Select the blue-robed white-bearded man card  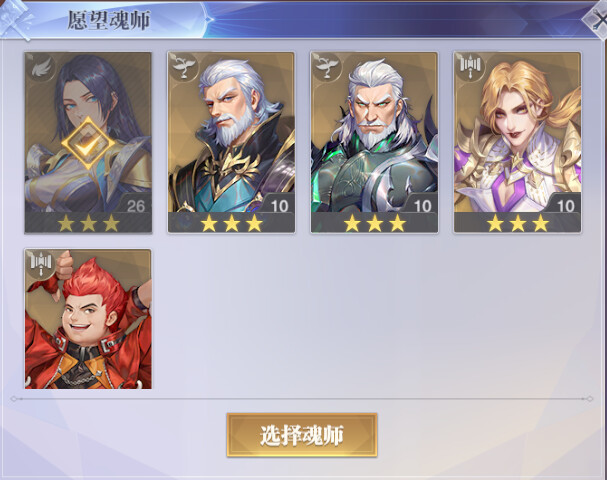(x=231, y=142)
